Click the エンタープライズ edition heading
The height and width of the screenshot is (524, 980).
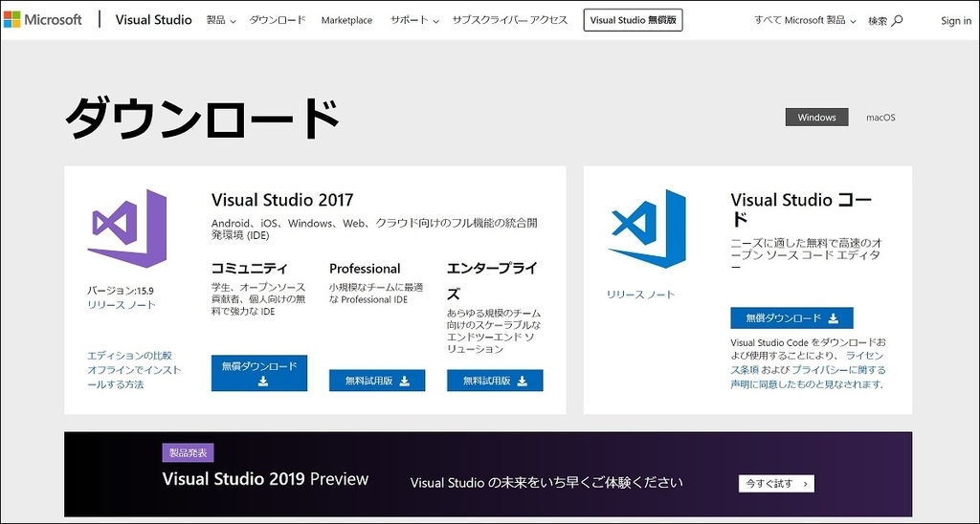click(492, 281)
